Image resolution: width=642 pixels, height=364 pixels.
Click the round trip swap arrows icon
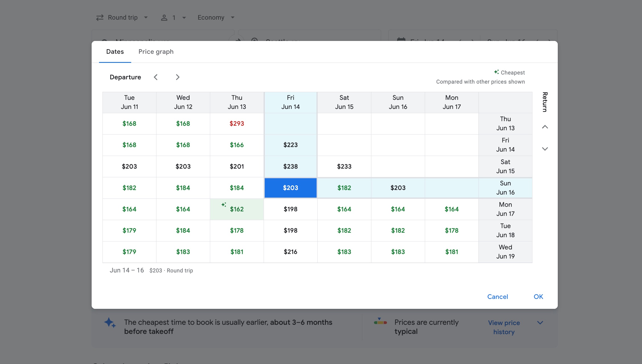point(100,18)
